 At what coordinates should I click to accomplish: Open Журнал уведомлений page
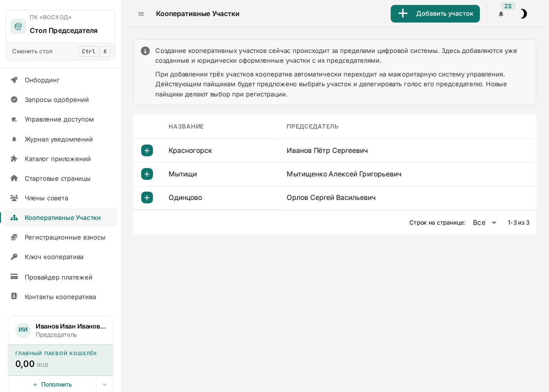click(x=61, y=139)
